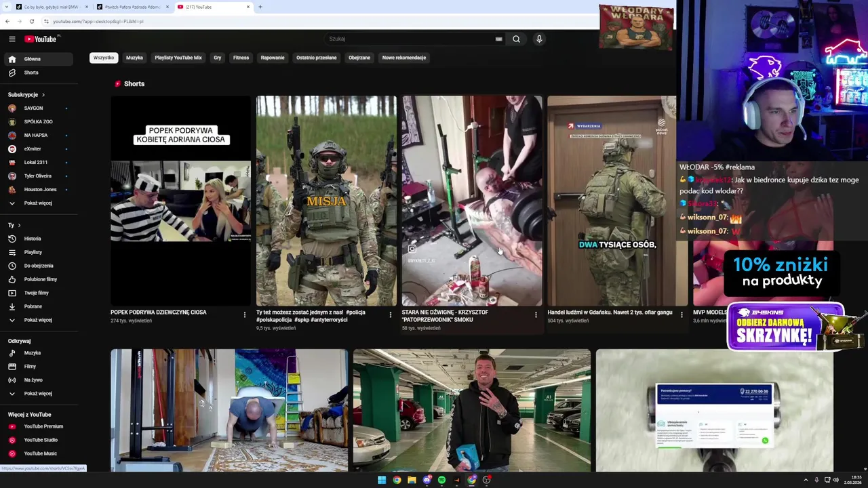Select Playlisty YouTube Mix chip

[x=178, y=58]
